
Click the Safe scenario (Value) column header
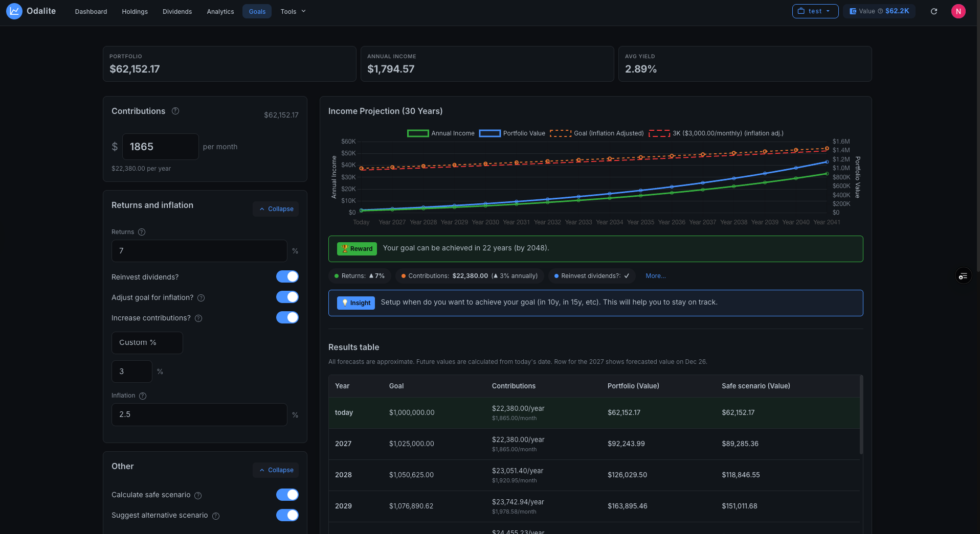(x=756, y=386)
